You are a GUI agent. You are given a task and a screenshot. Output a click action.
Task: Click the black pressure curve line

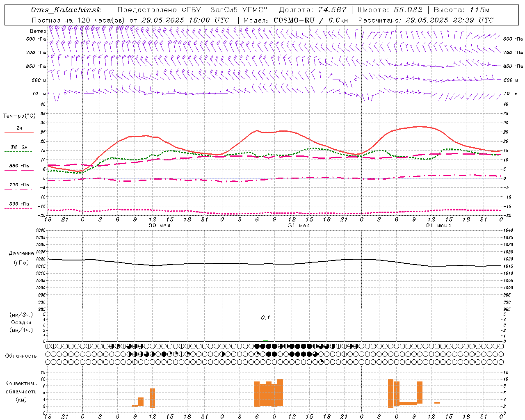tap(274, 263)
